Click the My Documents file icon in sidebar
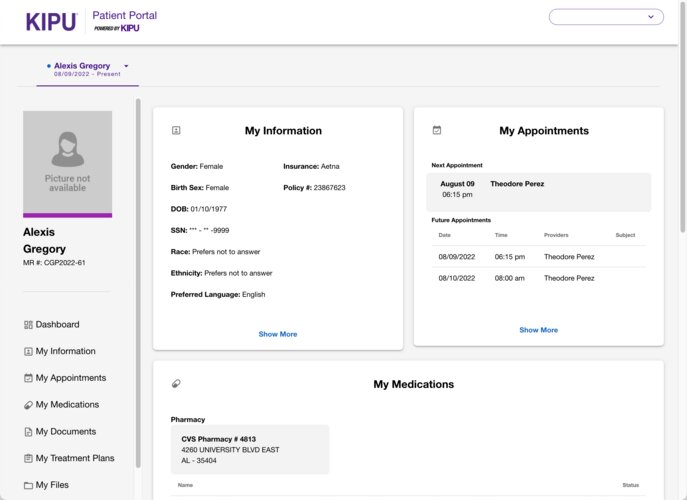This screenshot has width=687, height=500. point(28,432)
